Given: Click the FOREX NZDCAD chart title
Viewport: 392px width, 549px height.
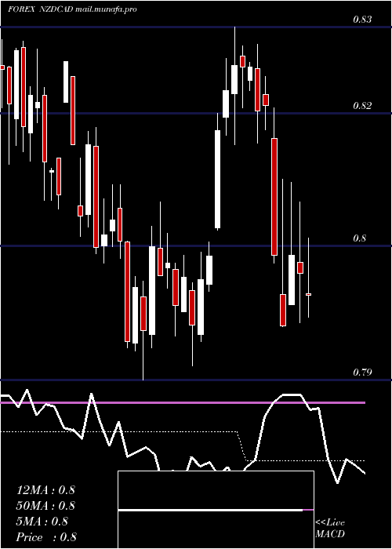Looking at the screenshot, I should click(x=41, y=9).
